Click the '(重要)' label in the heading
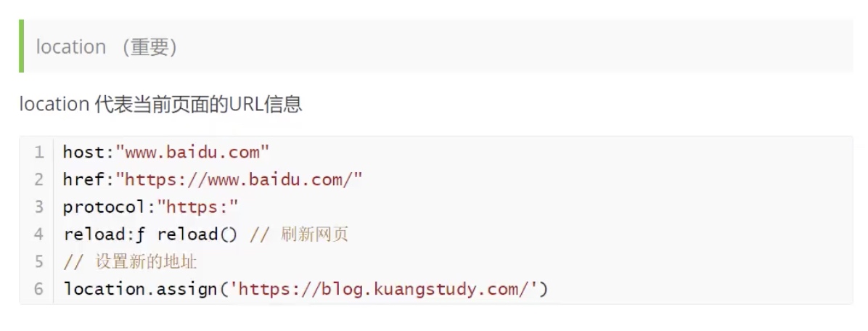 (149, 47)
